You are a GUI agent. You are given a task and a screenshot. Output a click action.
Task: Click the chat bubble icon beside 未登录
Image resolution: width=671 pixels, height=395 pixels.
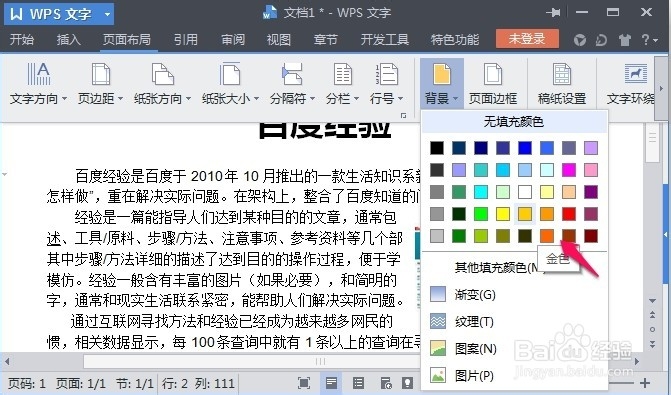pyautogui.click(x=601, y=40)
